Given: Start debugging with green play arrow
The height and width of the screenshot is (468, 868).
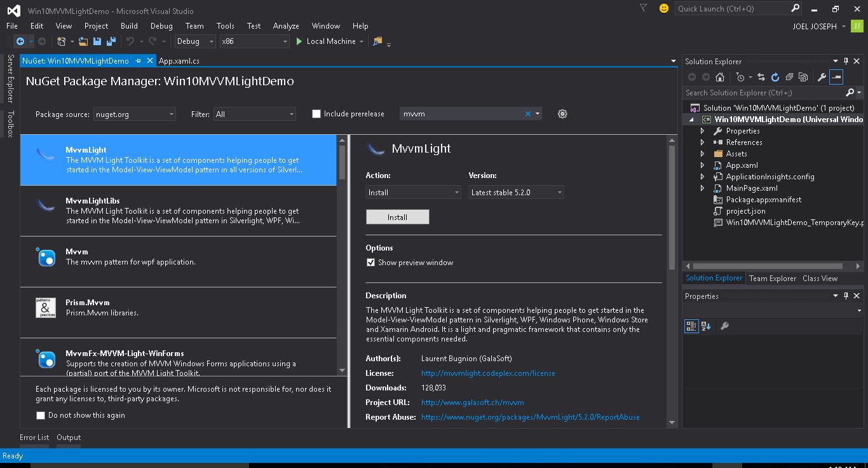Looking at the screenshot, I should tap(299, 41).
